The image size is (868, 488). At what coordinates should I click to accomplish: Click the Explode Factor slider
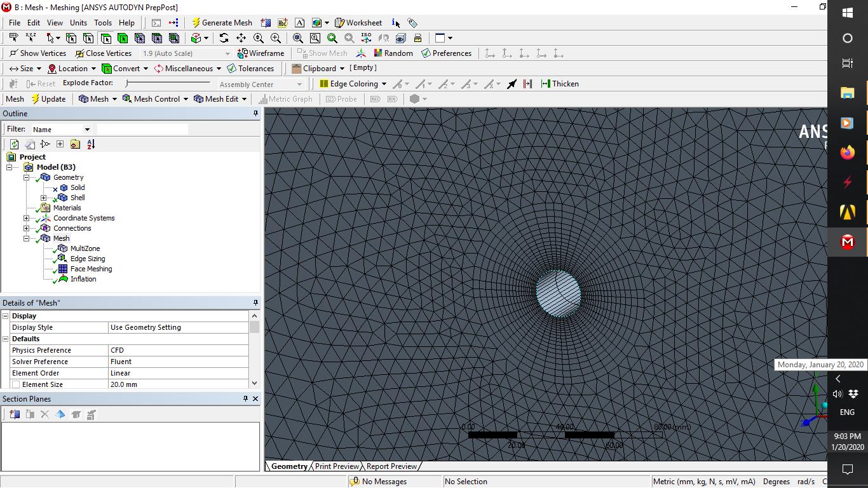tap(168, 83)
